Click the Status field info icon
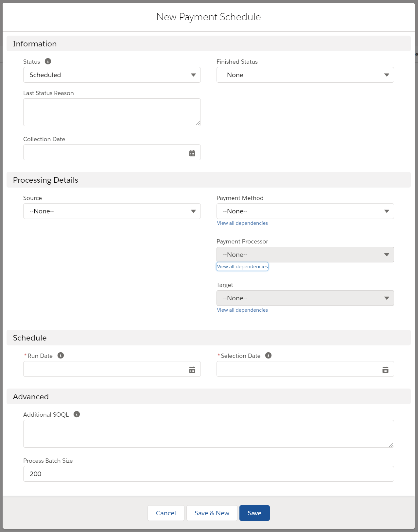This screenshot has height=532, width=418. click(48, 61)
